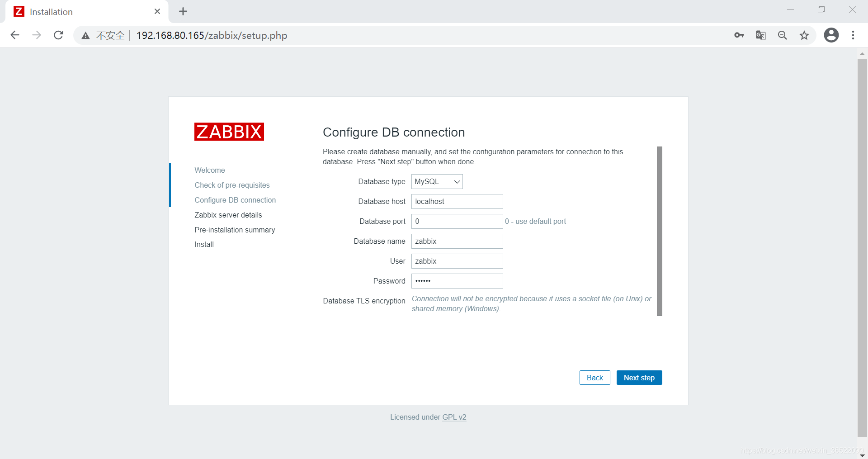Click the User input field
This screenshot has height=459, width=868.
[x=457, y=261]
